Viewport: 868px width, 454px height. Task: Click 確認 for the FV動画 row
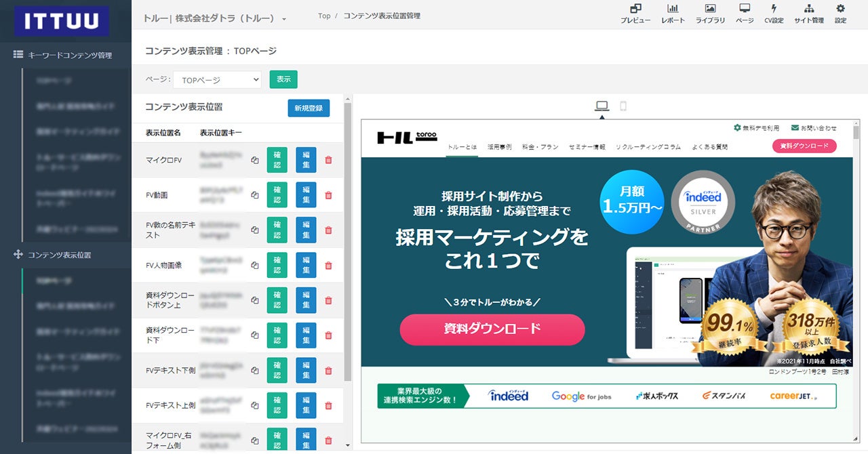(277, 195)
